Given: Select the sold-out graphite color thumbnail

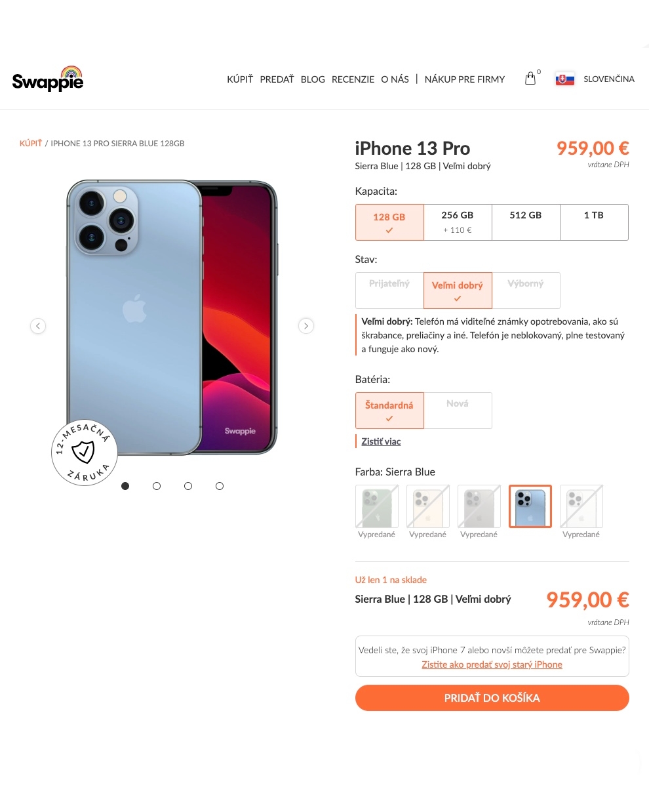Looking at the screenshot, I should coord(479,506).
